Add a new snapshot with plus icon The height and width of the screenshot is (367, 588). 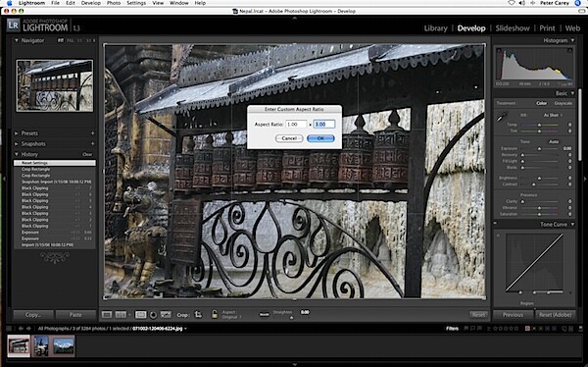(x=92, y=143)
